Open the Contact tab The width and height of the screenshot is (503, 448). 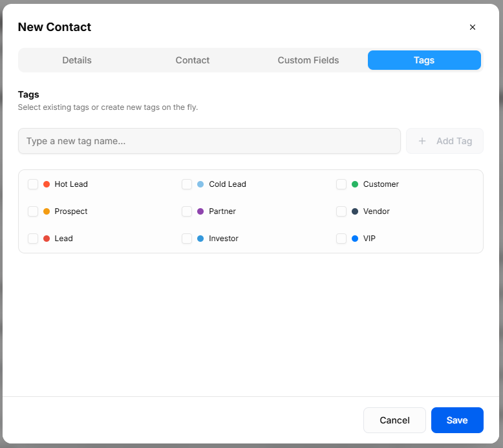(193, 60)
